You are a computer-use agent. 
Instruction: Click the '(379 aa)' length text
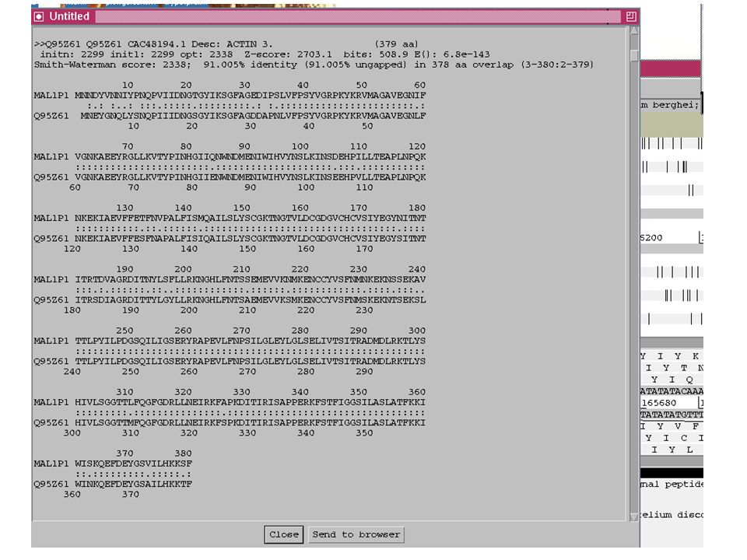[396, 44]
